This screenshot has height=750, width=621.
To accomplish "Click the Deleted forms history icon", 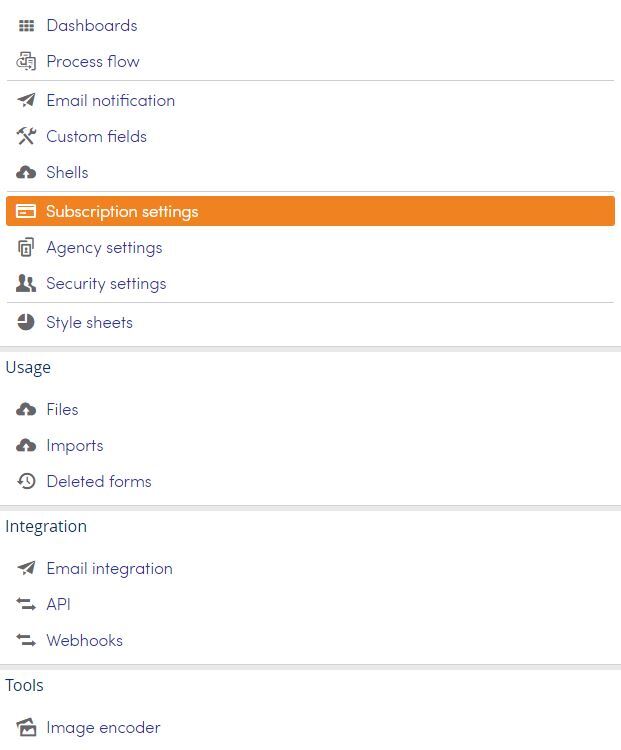I will 26,481.
